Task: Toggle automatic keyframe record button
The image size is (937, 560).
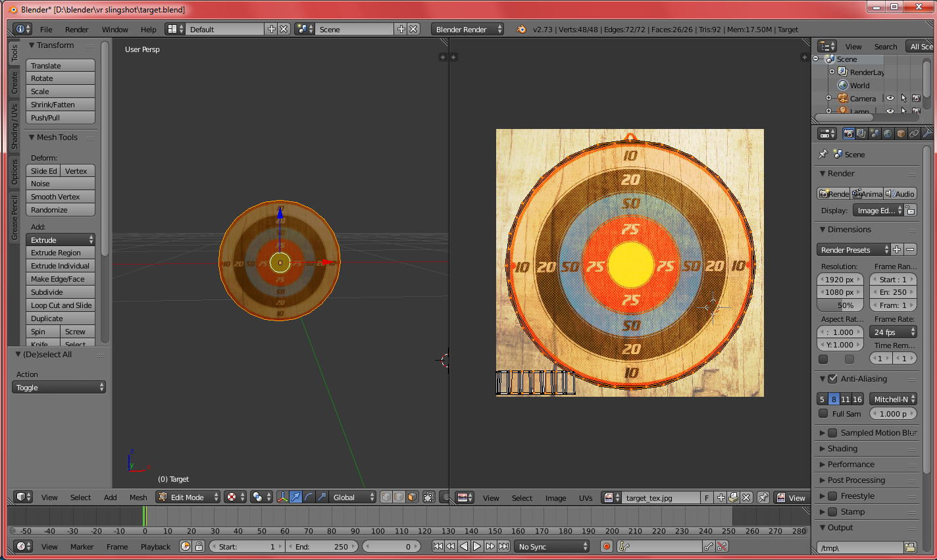Action: (x=607, y=546)
